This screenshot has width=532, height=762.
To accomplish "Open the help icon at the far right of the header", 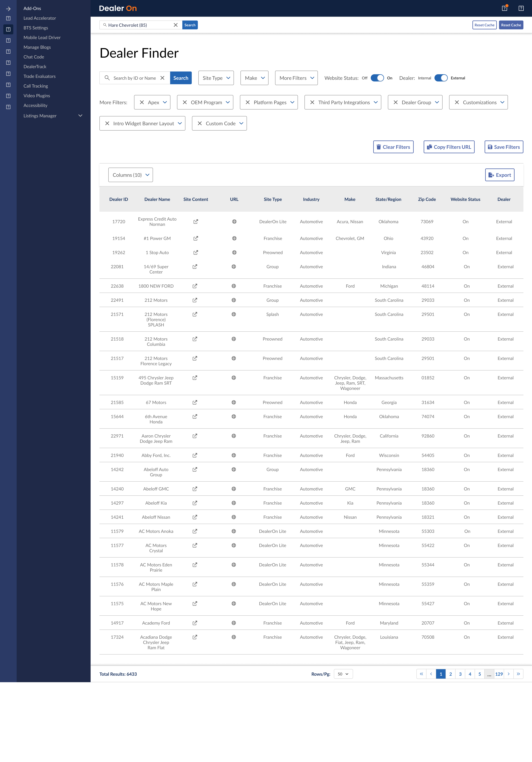I will click(x=521, y=8).
